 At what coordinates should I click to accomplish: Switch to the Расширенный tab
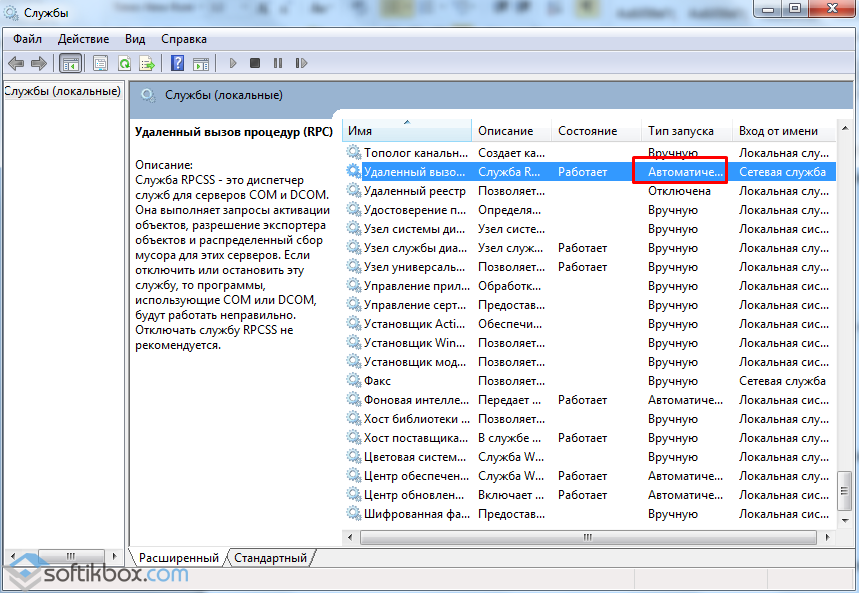click(x=179, y=558)
